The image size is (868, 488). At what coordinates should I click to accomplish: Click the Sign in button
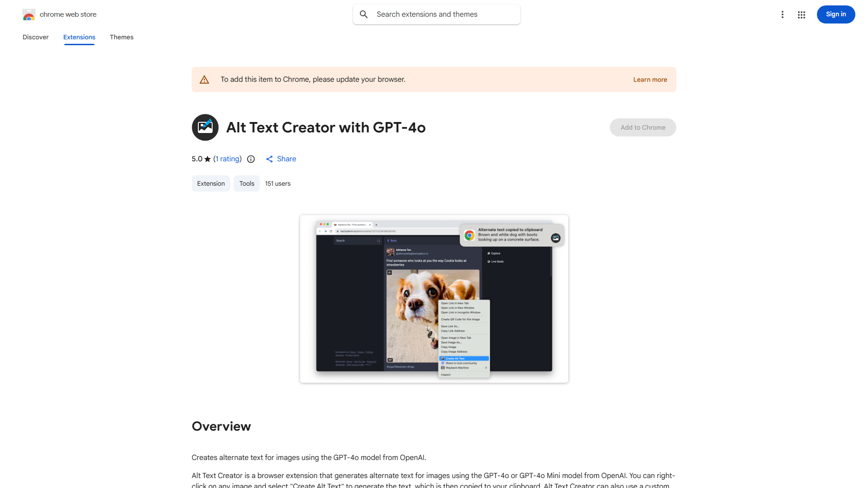click(x=835, y=14)
